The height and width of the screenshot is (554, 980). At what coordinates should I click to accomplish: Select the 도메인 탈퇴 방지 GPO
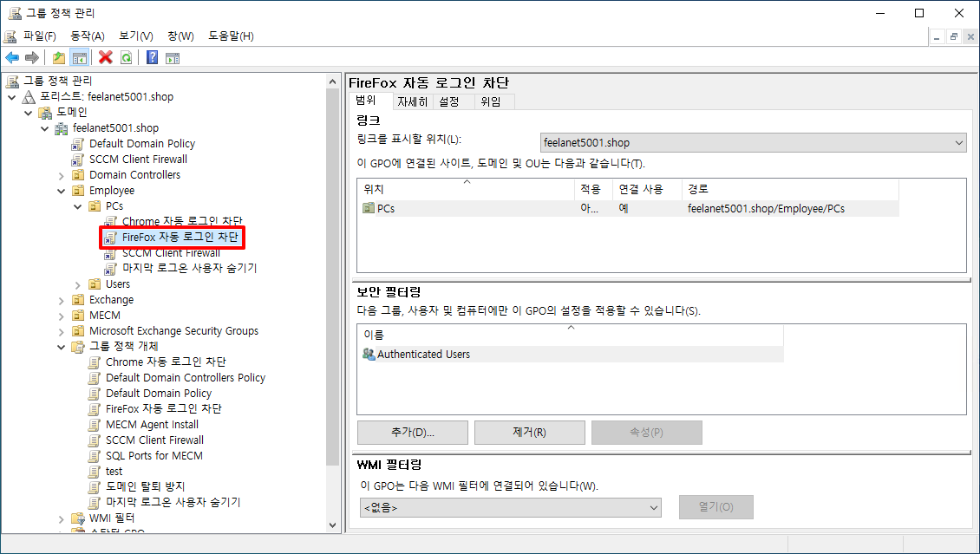145,487
